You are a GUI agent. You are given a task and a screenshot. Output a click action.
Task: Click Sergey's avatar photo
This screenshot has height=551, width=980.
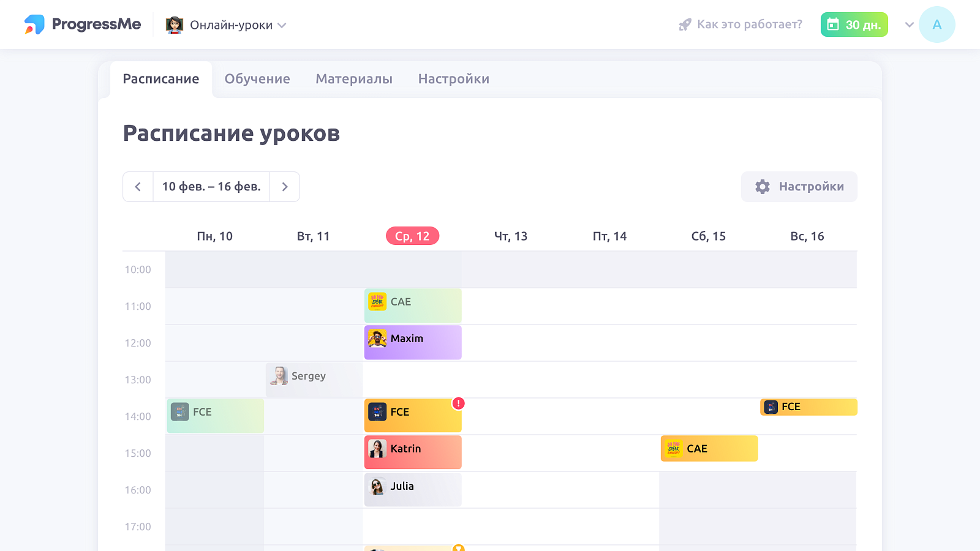tap(279, 376)
